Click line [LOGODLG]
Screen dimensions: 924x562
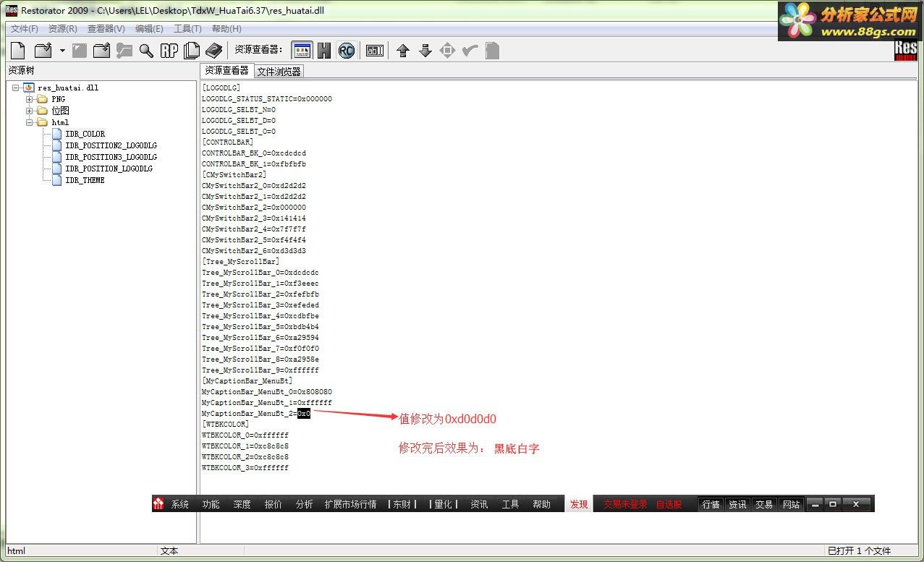(221, 88)
